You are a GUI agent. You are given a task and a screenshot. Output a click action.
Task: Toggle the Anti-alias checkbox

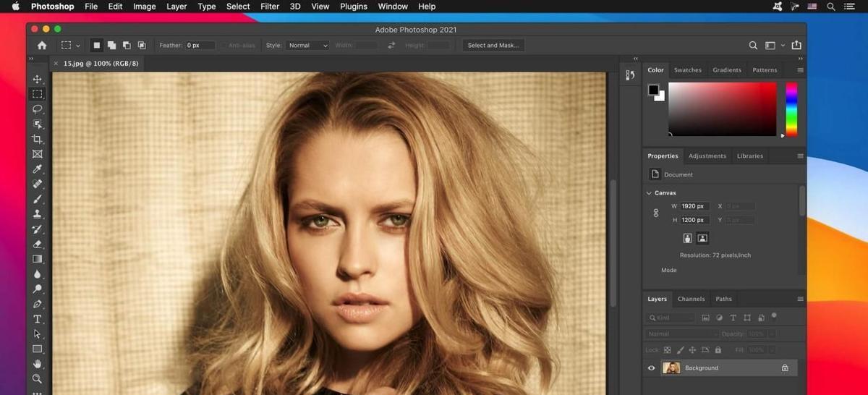point(224,46)
